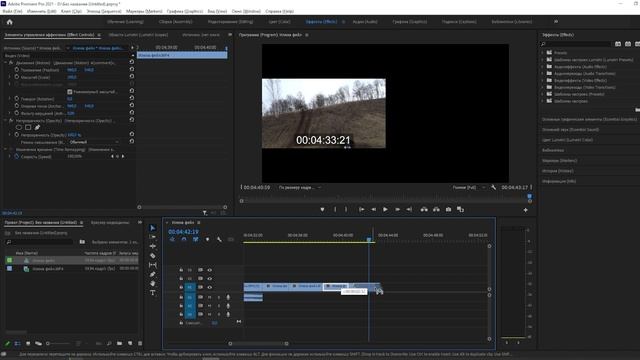Open the Essential Graphics panel
The image size is (640, 360).
tap(589, 119)
